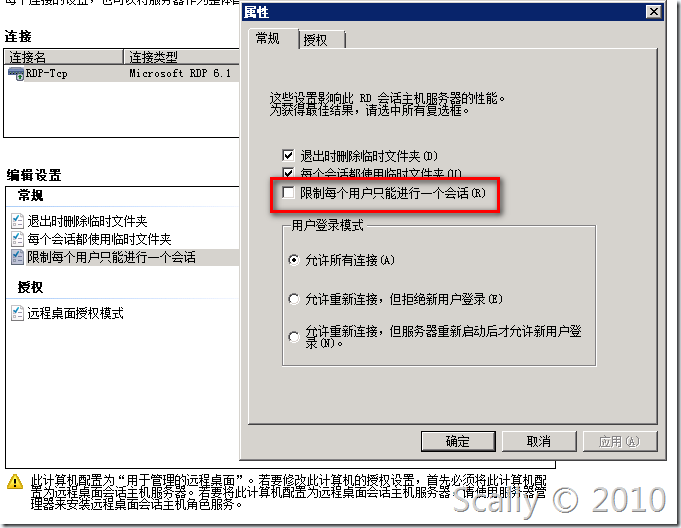Click the 确定 button
This screenshot has width=681, height=528.
click(458, 442)
